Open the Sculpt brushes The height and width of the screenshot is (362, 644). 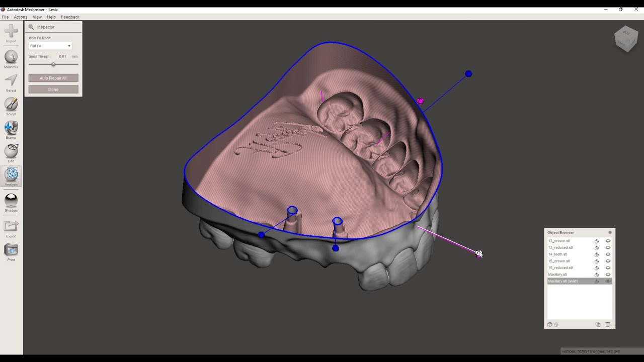click(x=11, y=107)
